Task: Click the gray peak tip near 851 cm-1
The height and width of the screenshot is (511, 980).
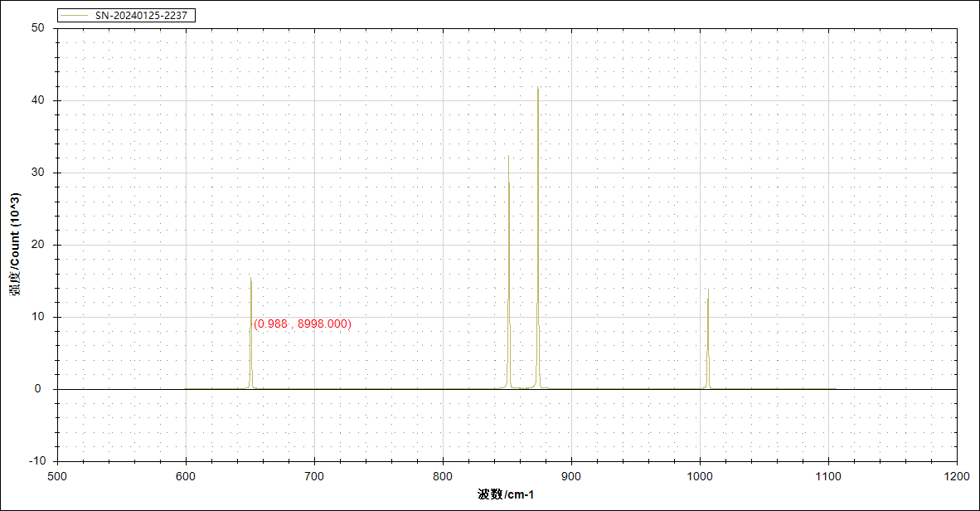Action: coord(508,158)
